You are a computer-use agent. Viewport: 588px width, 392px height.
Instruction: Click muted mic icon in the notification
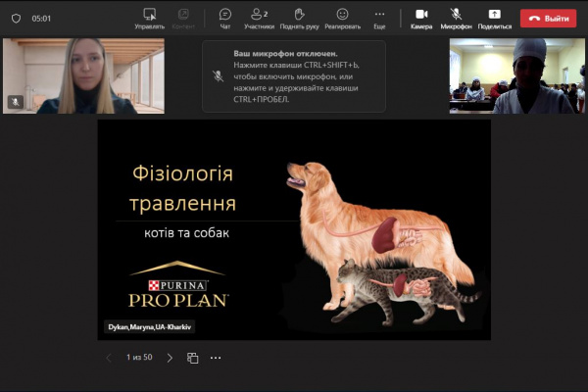(x=218, y=76)
